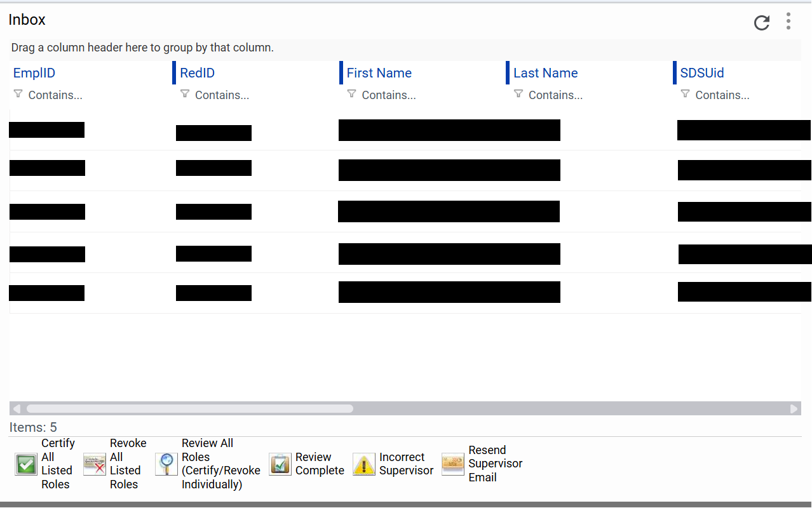Click the Revoke All Listed Roles icon
The width and height of the screenshot is (812, 508).
[95, 464]
